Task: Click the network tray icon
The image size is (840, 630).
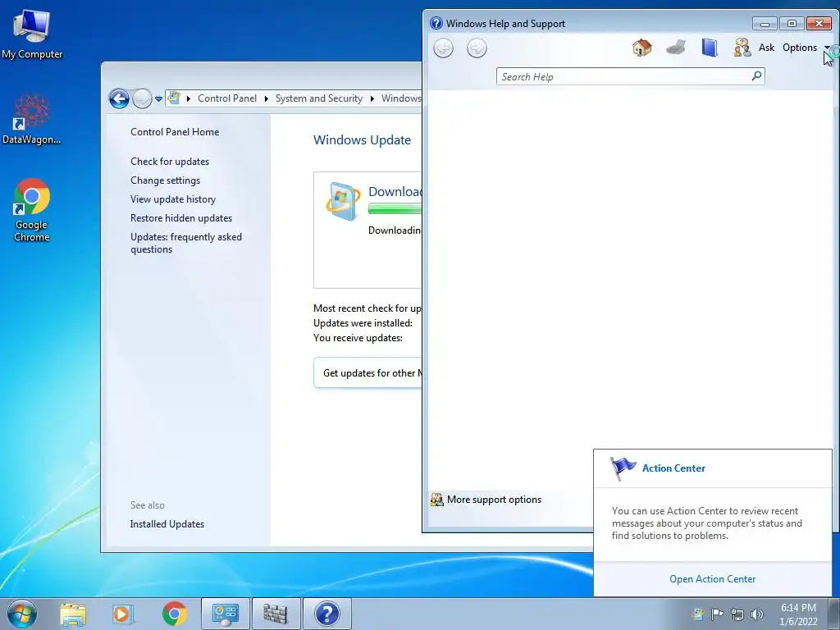Action: pyautogui.click(x=737, y=614)
